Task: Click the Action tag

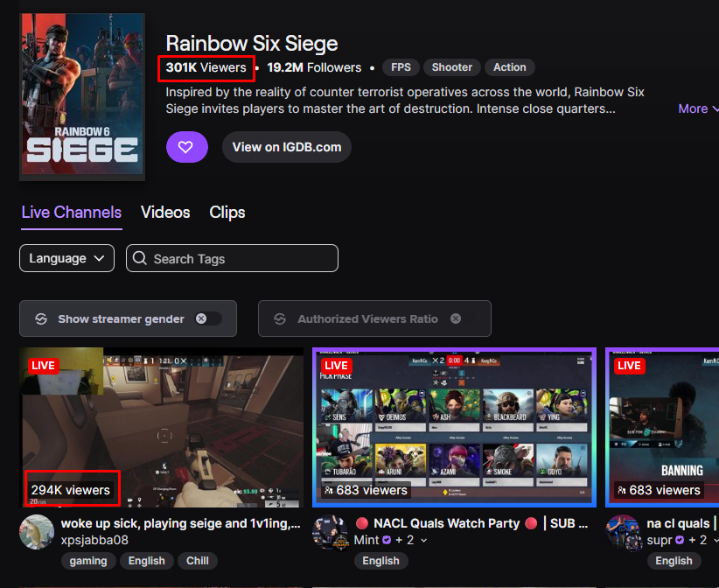Action: [x=509, y=67]
